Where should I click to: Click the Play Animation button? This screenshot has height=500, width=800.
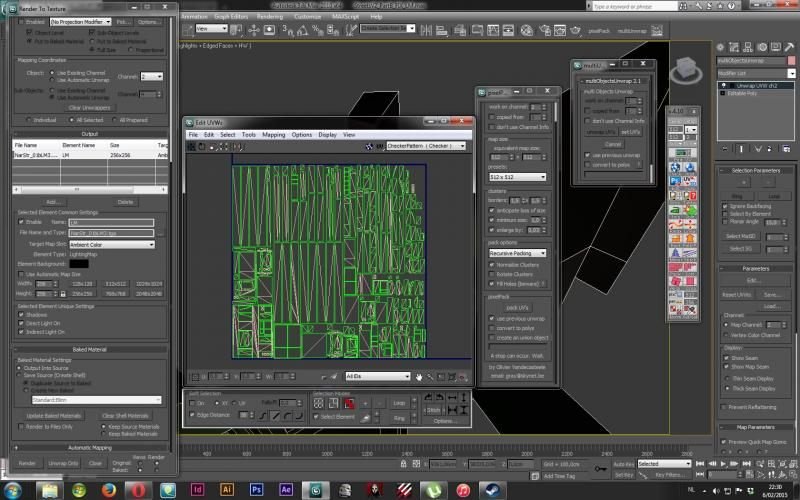pyautogui.click(x=723, y=463)
